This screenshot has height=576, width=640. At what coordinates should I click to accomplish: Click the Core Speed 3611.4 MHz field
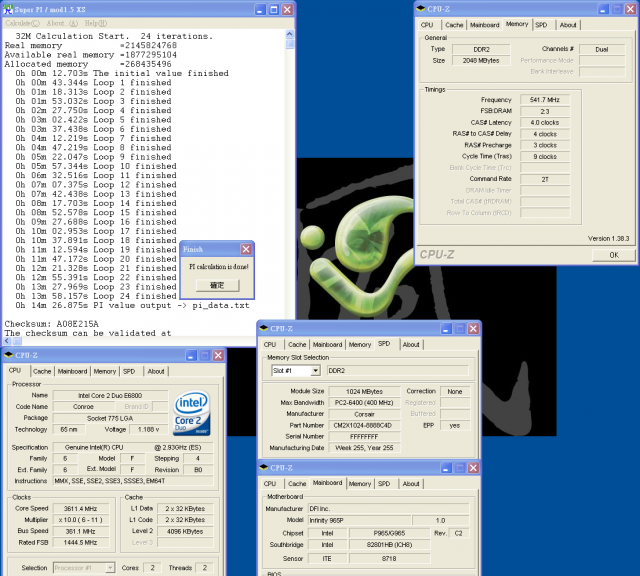(80, 509)
